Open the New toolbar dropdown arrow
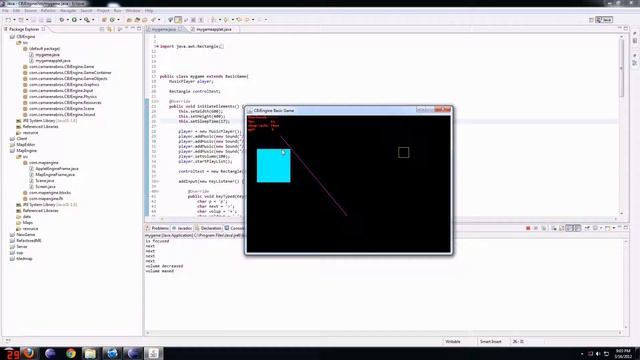The width and height of the screenshot is (640, 360). click(x=14, y=20)
